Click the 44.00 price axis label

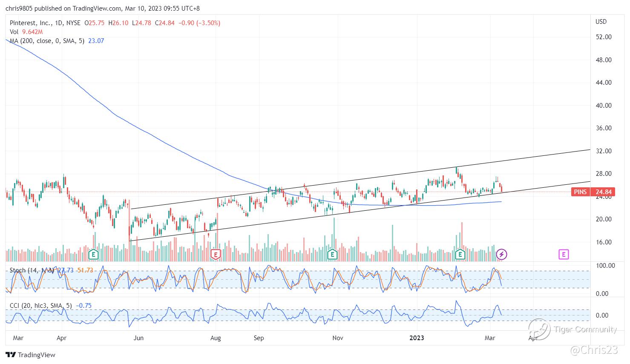pyautogui.click(x=604, y=83)
